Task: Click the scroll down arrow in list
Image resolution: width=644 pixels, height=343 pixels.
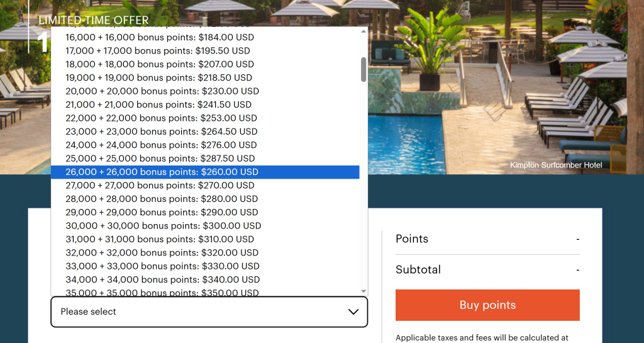Action: (x=364, y=291)
